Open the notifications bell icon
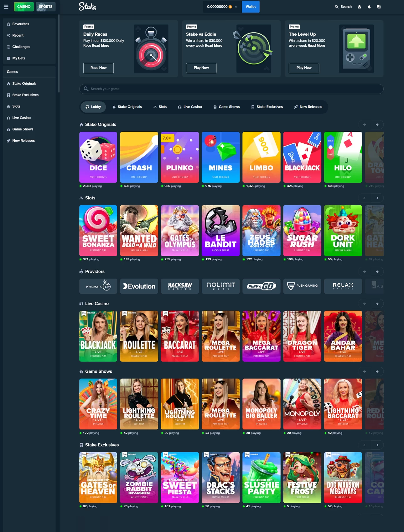 pos(369,7)
